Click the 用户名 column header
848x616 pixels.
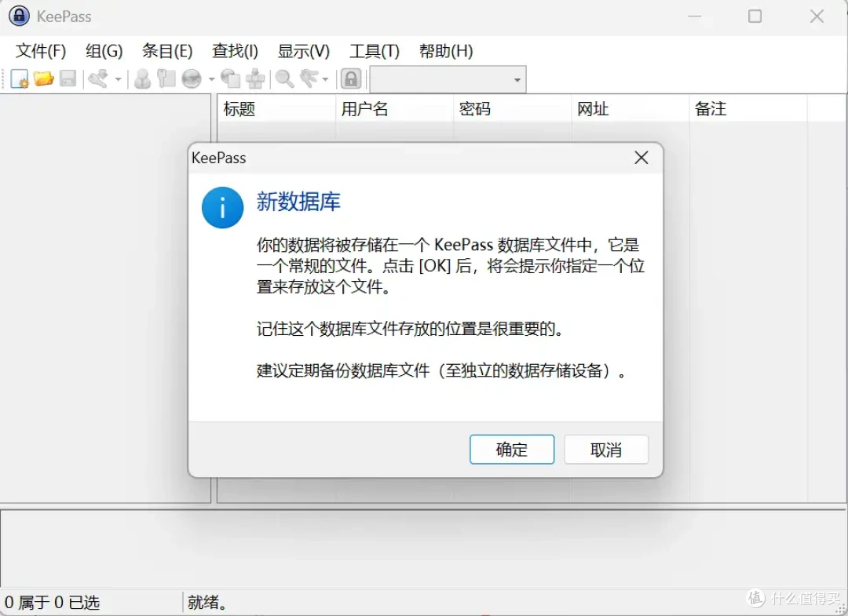pos(394,109)
